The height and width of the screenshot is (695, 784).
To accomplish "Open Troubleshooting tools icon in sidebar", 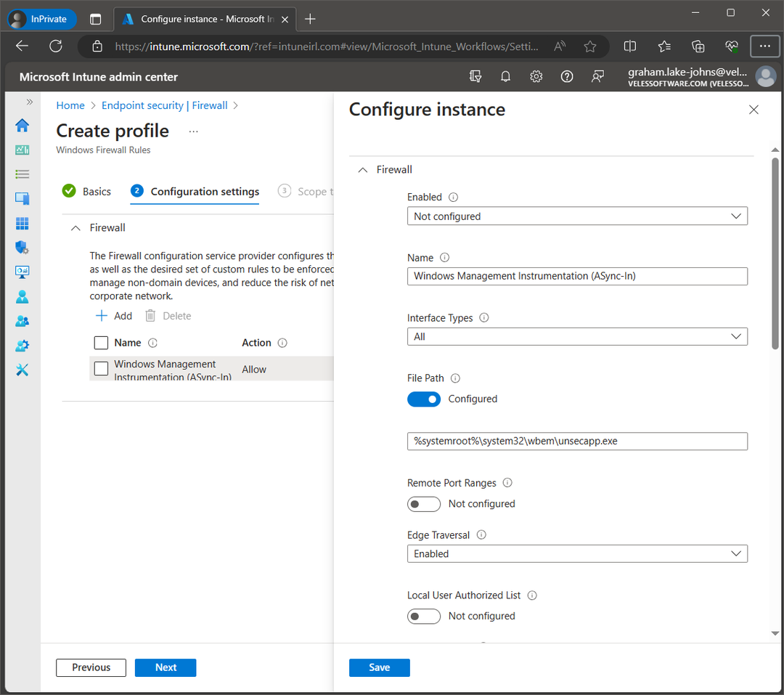I will pos(22,370).
